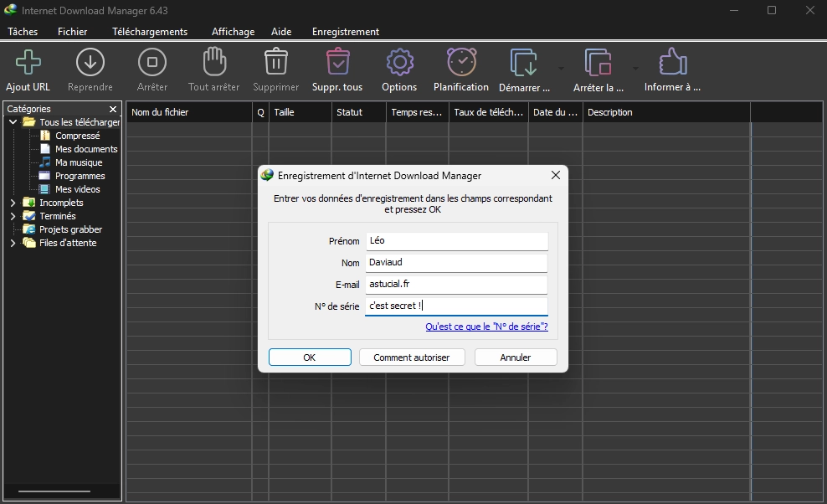This screenshot has height=504, width=827.
Task: Open the Tâches menu
Action: coord(23,32)
